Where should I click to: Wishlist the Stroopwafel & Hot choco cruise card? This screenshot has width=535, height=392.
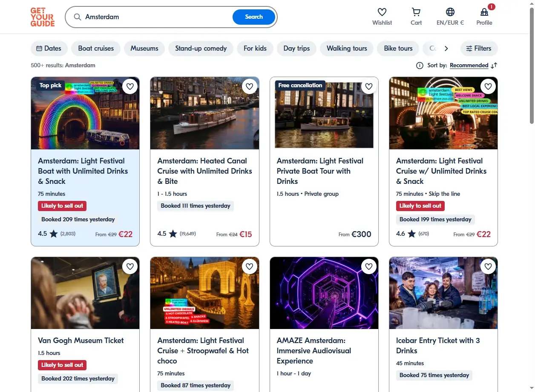point(249,267)
